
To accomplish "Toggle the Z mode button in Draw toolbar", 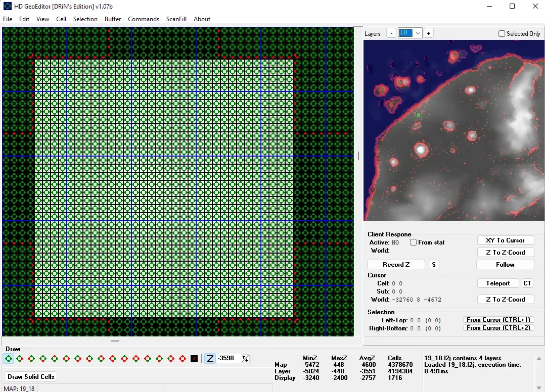I will coord(210,359).
